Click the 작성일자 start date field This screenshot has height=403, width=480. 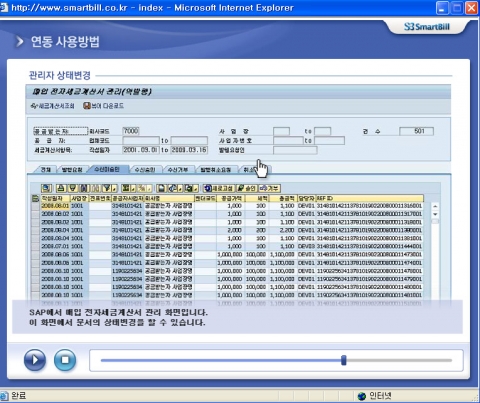pyautogui.click(x=141, y=150)
